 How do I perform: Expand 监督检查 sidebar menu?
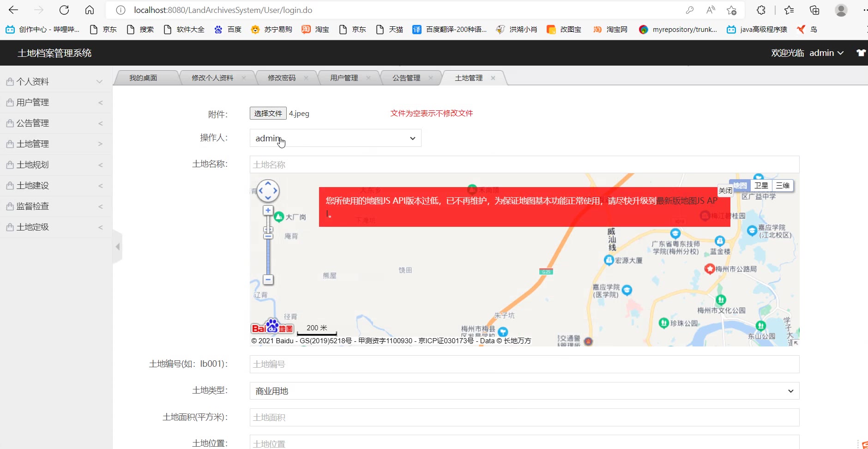pyautogui.click(x=56, y=206)
